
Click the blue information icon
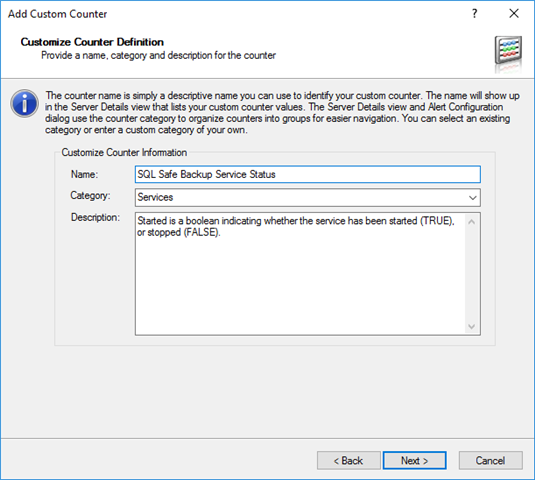tap(24, 103)
